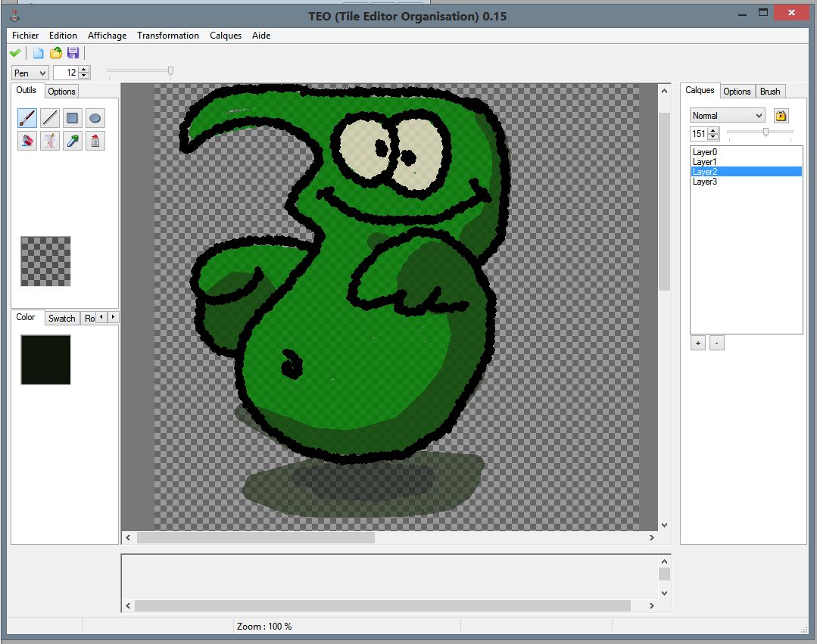Image resolution: width=817 pixels, height=644 pixels.
Task: Switch to the Brush tab
Action: [769, 91]
